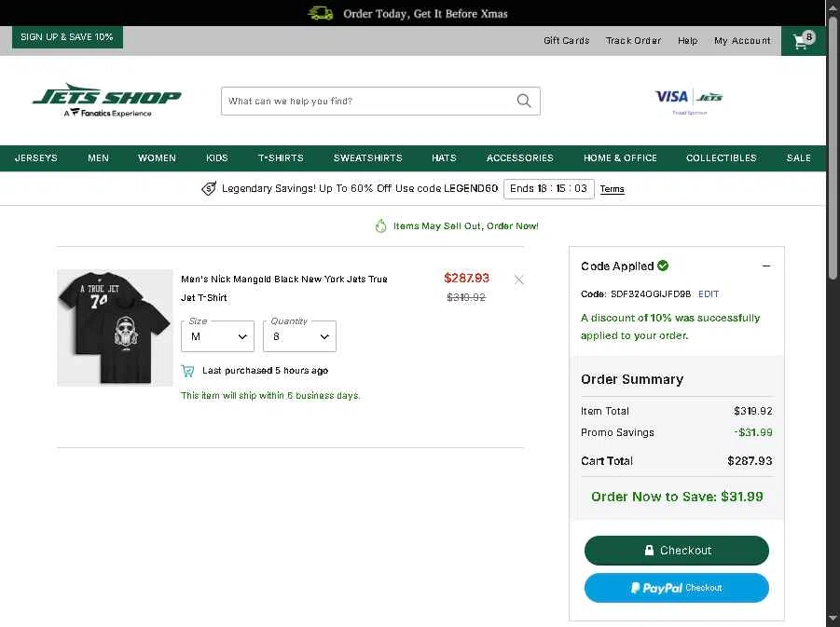
Task: Click the green Checkout button
Action: coord(677,551)
